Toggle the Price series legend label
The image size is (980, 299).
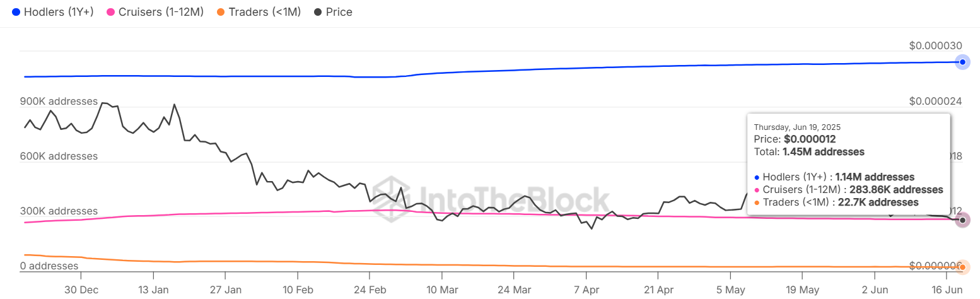339,12
